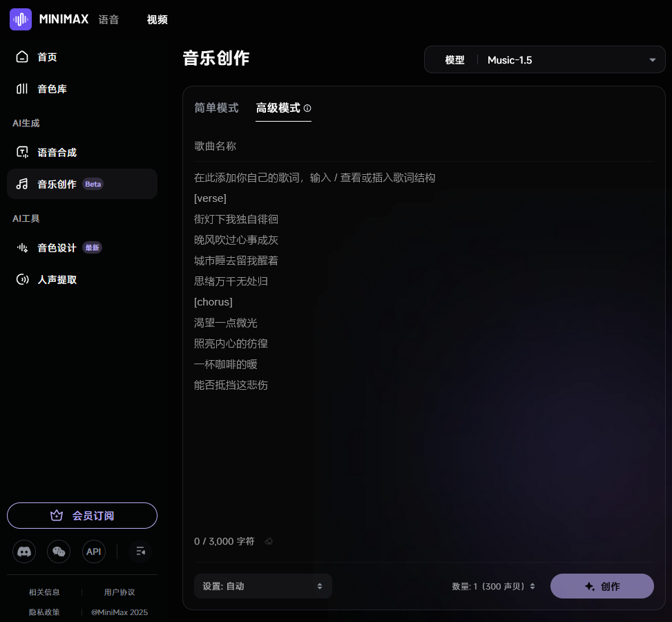The height and width of the screenshot is (622, 672).
Task: Click the MiniMax logo icon
Action: 20,19
